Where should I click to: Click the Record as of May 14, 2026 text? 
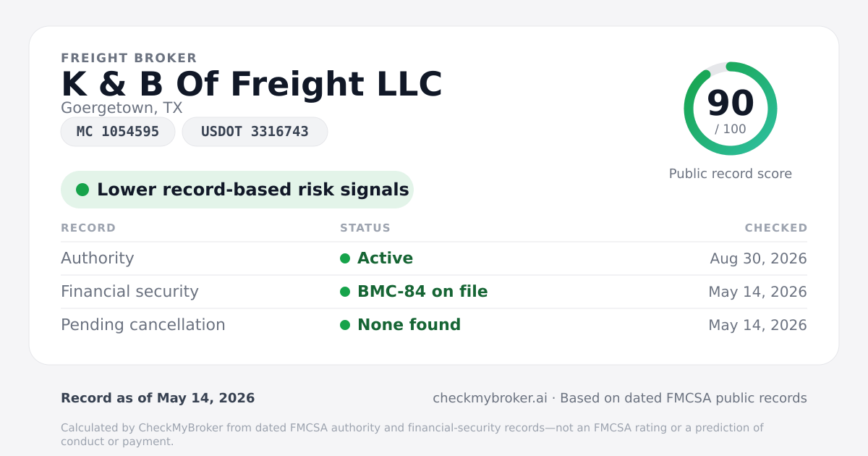(158, 398)
